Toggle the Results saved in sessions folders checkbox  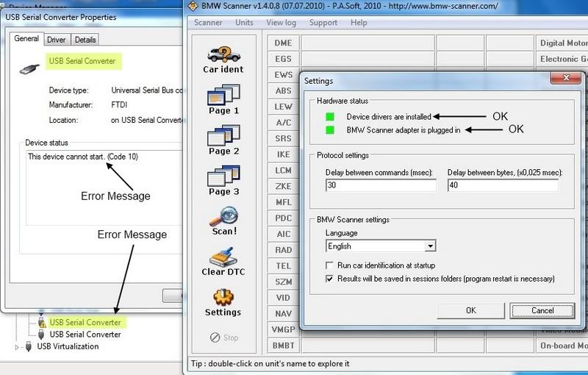click(330, 279)
